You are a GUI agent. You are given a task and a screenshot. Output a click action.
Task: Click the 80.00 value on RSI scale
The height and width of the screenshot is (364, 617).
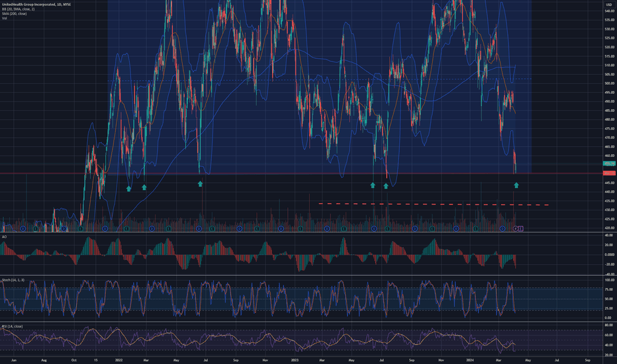point(609,325)
